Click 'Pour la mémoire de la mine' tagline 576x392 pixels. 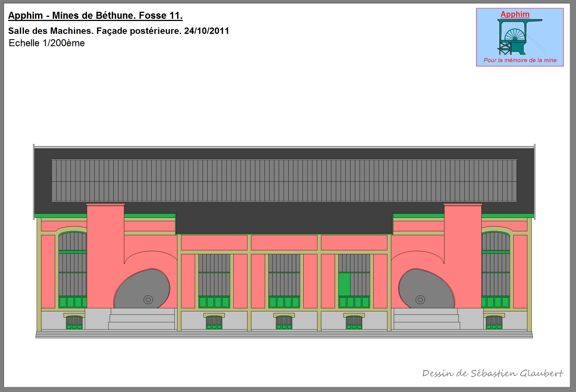click(x=520, y=60)
